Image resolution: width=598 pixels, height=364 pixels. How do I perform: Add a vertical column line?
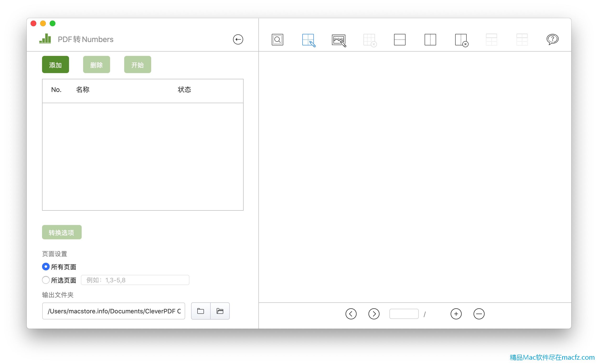click(430, 40)
